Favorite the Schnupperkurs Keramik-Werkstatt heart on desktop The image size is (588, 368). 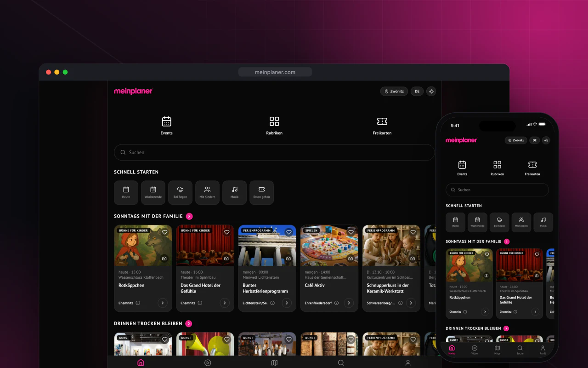point(413,232)
